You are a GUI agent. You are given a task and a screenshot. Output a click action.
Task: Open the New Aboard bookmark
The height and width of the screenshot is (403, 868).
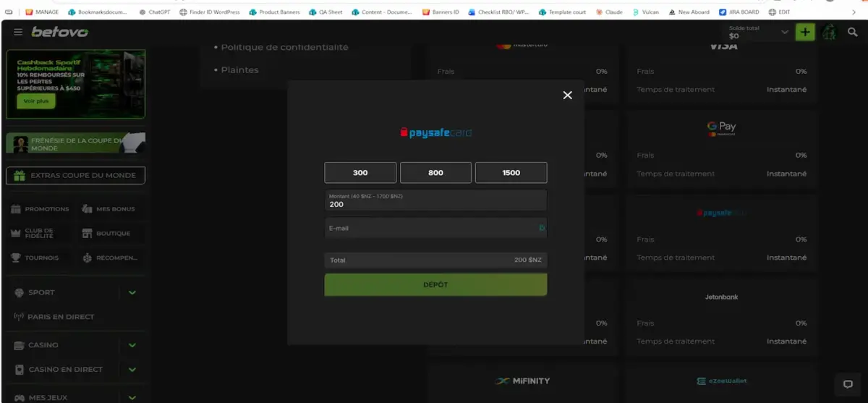click(x=689, y=12)
